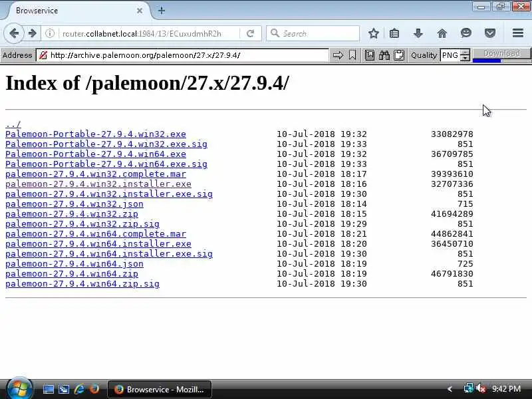Image resolution: width=532 pixels, height=399 pixels.
Task: Click Switch between windows quick launch icon
Action: pos(64,389)
